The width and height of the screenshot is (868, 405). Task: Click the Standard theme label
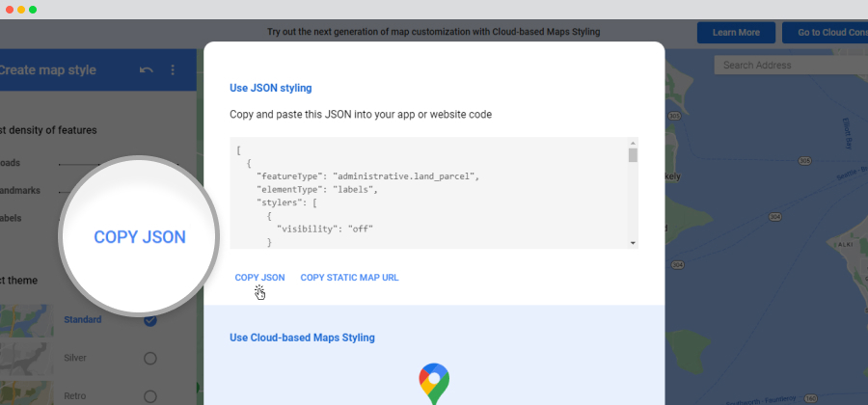tap(83, 320)
